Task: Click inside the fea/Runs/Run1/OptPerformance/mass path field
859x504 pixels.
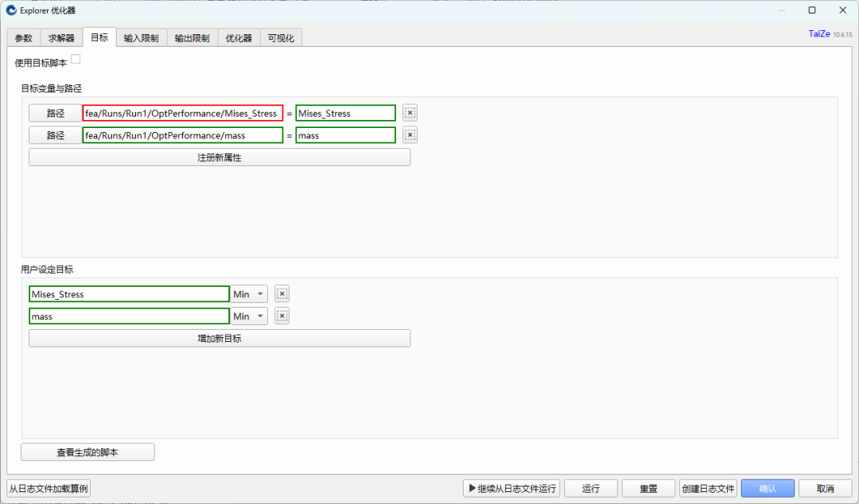Action: coord(181,134)
